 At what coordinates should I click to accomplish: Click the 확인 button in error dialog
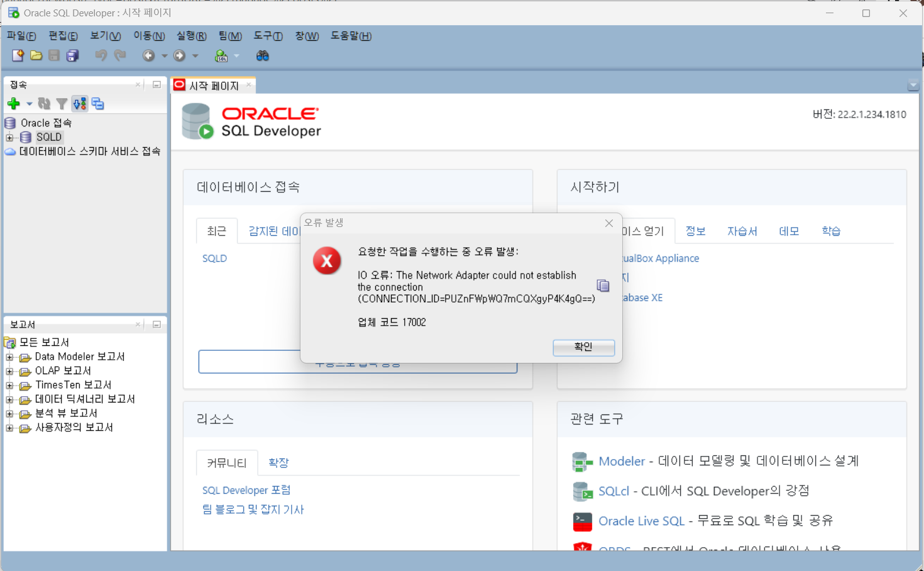(583, 347)
